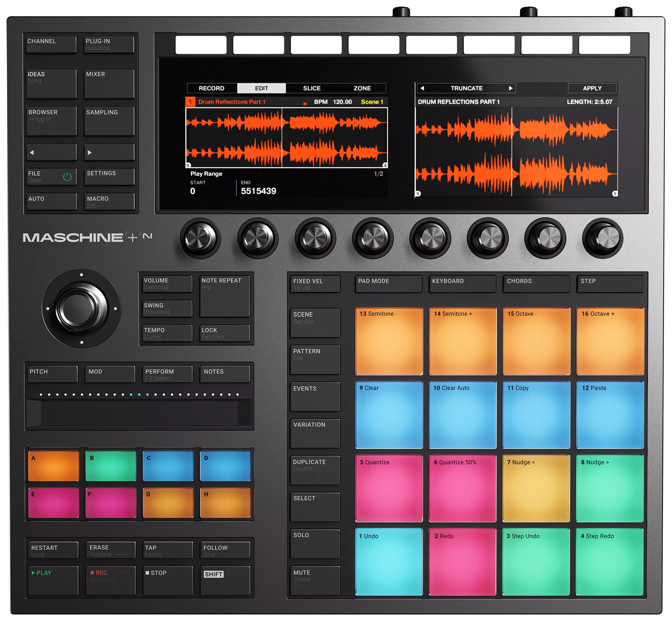
Task: Select PAD MODE button
Action: click(388, 284)
